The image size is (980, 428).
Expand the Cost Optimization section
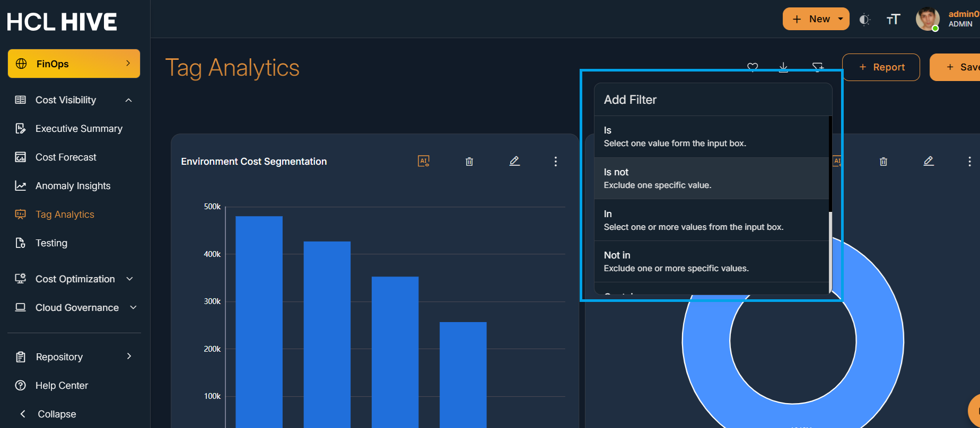(x=129, y=279)
